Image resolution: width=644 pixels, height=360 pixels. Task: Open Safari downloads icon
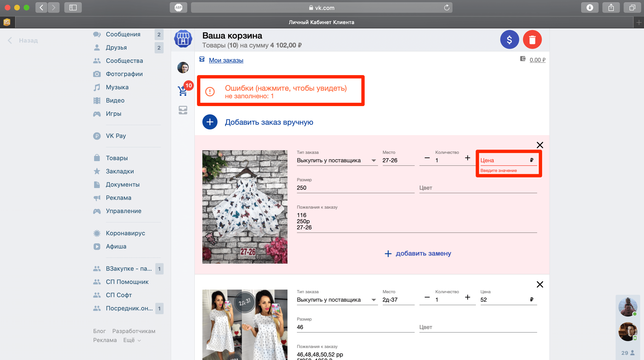pyautogui.click(x=589, y=8)
